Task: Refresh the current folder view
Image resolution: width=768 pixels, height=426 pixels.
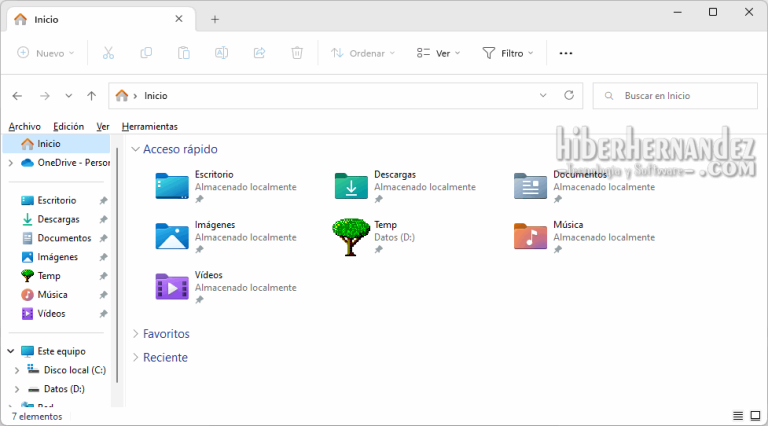Action: (569, 96)
